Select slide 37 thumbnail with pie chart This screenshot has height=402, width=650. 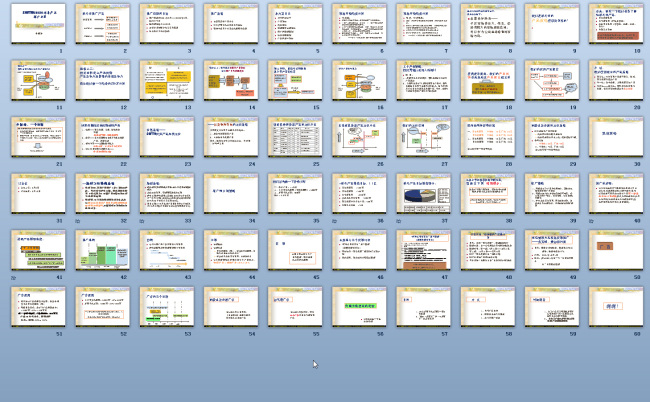click(423, 193)
